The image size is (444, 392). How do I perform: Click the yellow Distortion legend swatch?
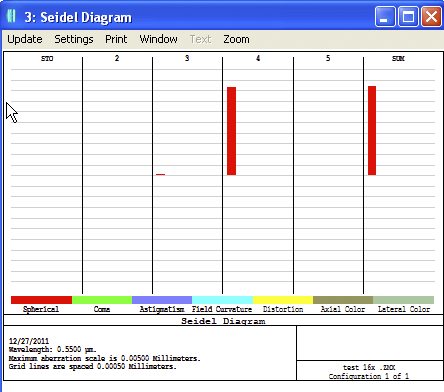tap(283, 300)
